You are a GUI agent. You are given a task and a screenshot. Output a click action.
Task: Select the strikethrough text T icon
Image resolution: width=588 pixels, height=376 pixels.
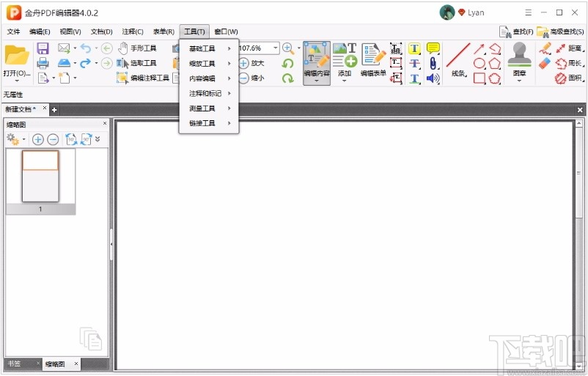[x=414, y=63]
